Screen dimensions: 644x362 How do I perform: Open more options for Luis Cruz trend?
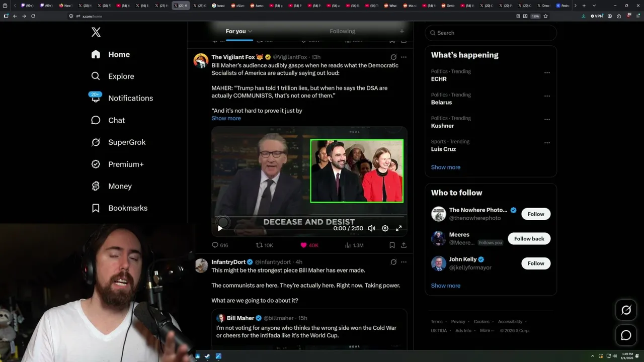click(x=547, y=143)
